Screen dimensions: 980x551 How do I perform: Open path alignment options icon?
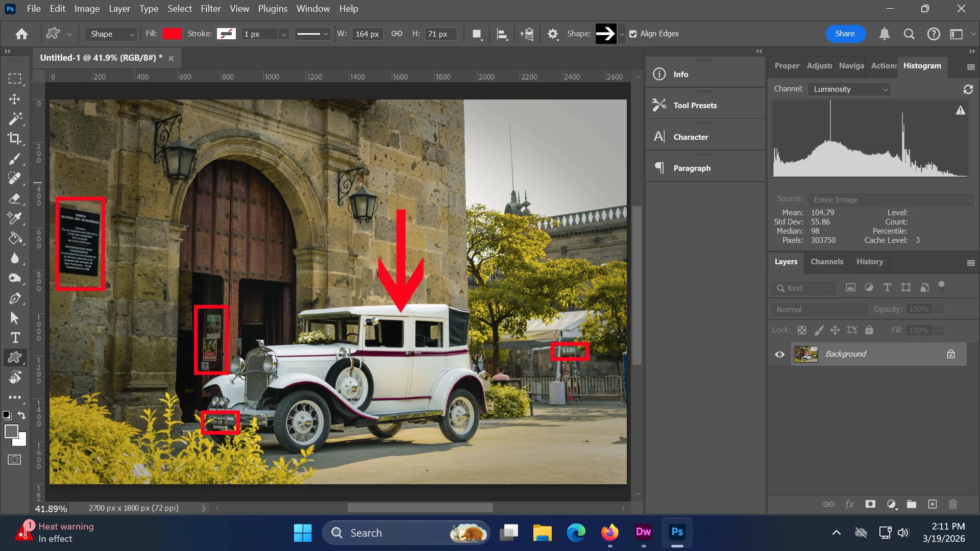[502, 34]
